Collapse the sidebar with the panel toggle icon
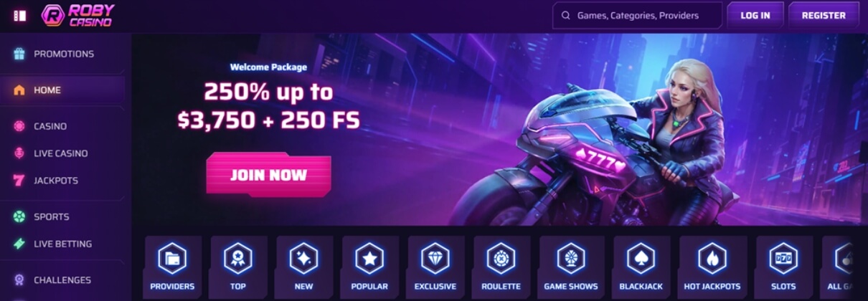Viewport: 868px width, 301px height. click(20, 15)
